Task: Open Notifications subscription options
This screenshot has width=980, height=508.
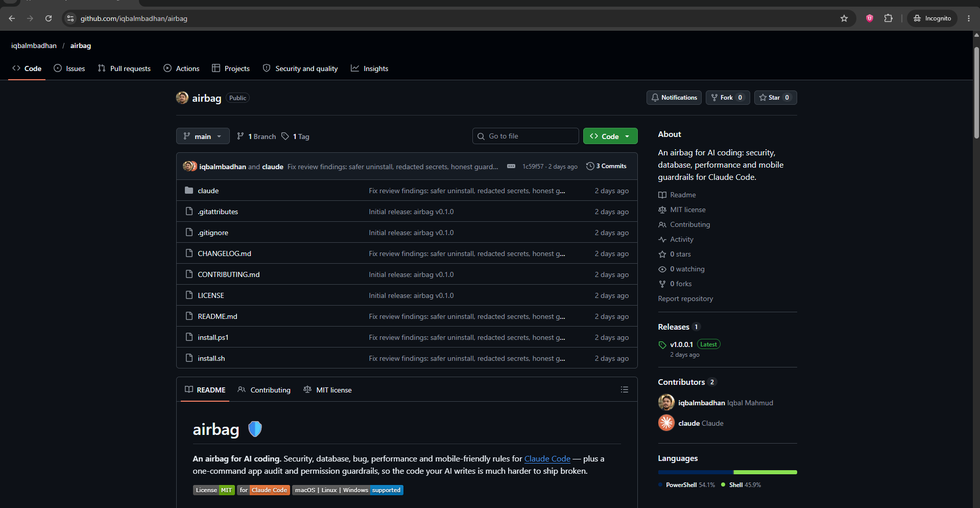Action: point(674,98)
